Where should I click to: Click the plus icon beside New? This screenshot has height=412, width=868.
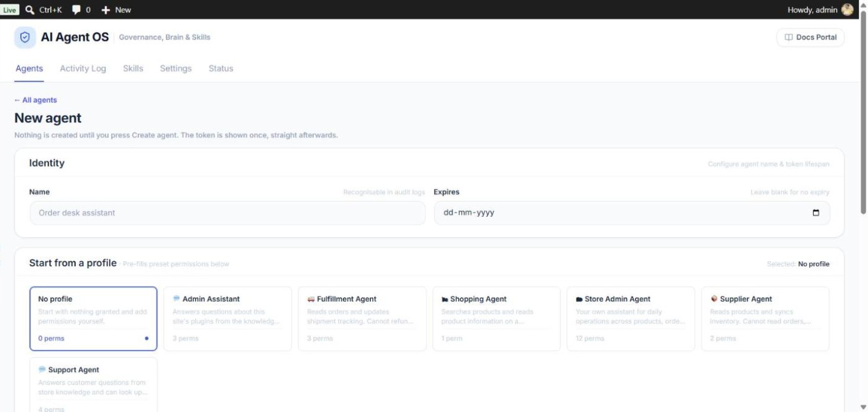[106, 9]
